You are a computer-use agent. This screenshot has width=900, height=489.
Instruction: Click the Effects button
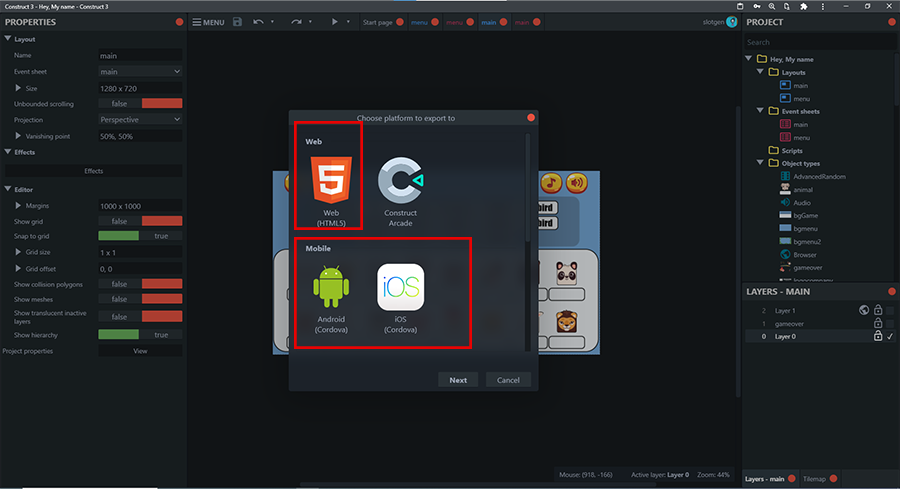(94, 171)
